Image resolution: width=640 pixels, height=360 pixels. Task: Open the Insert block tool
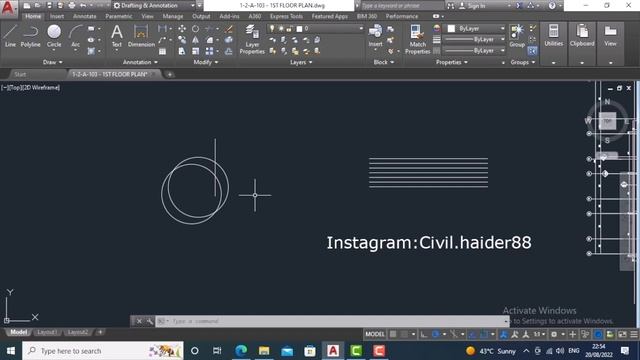pos(375,36)
